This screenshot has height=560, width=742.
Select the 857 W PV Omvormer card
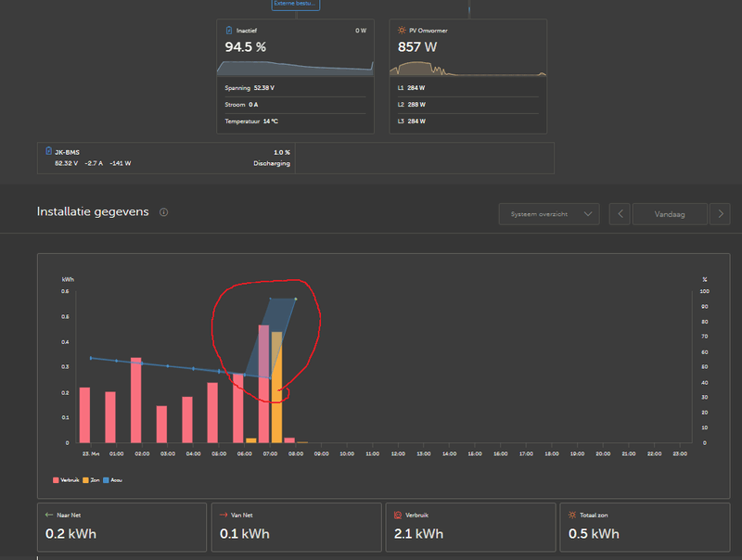pyautogui.click(x=468, y=77)
